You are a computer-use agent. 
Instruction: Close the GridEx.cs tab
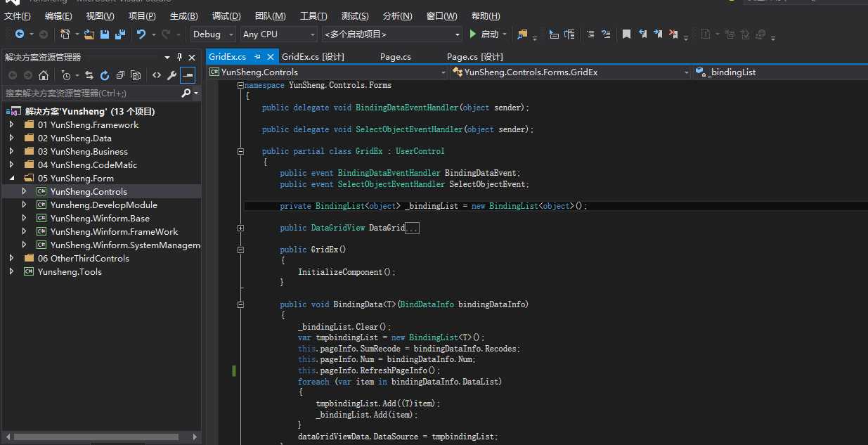tap(270, 56)
